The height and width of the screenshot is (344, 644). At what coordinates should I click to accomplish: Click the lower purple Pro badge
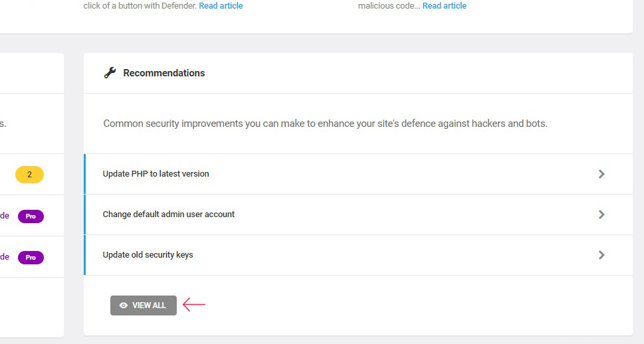[x=31, y=258]
